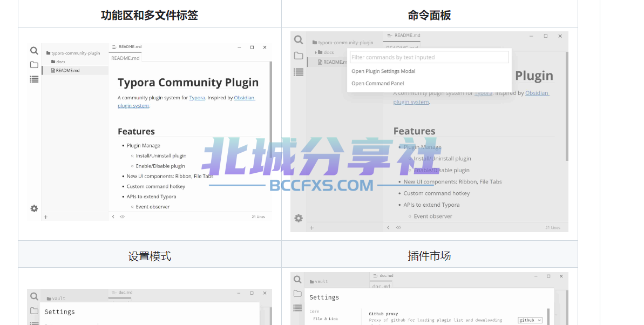Image resolution: width=644 pixels, height=325 pixels.
Task: Click the Obsidian link in 命令面板 screenshot
Action: pyautogui.click(x=537, y=93)
